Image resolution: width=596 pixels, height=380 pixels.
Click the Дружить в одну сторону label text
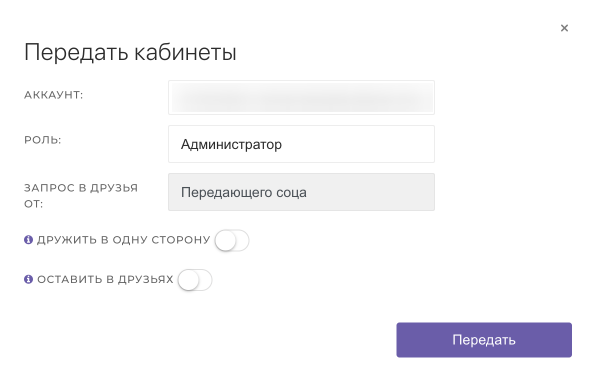click(x=124, y=240)
